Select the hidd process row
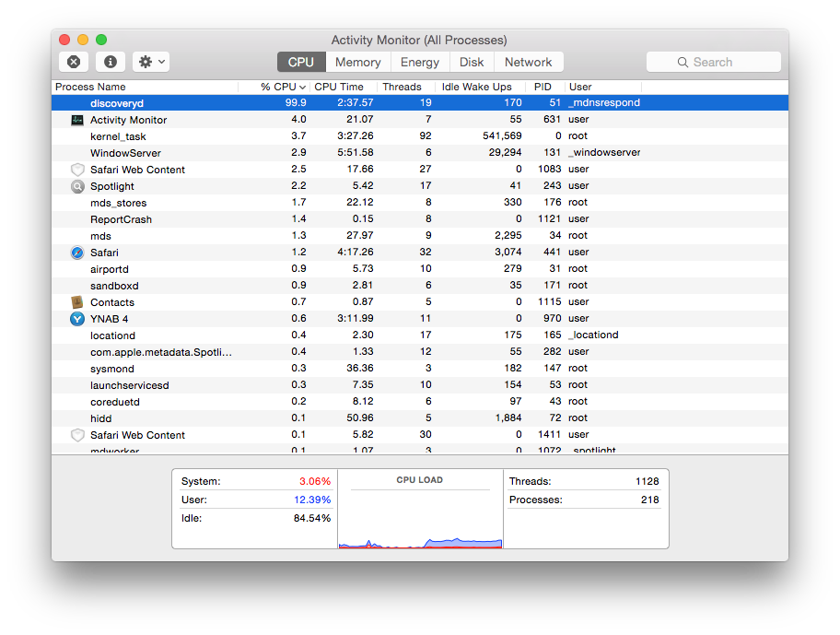This screenshot has width=840, height=635. 420,418
